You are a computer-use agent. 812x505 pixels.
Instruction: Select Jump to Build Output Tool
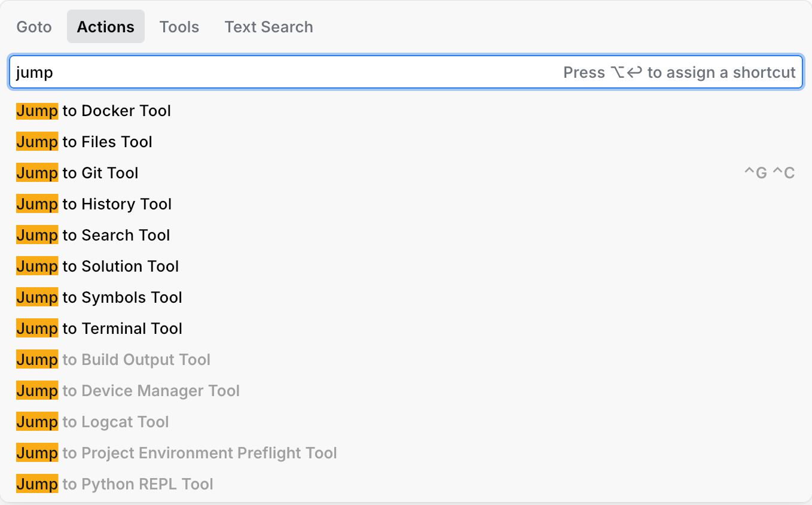point(113,360)
